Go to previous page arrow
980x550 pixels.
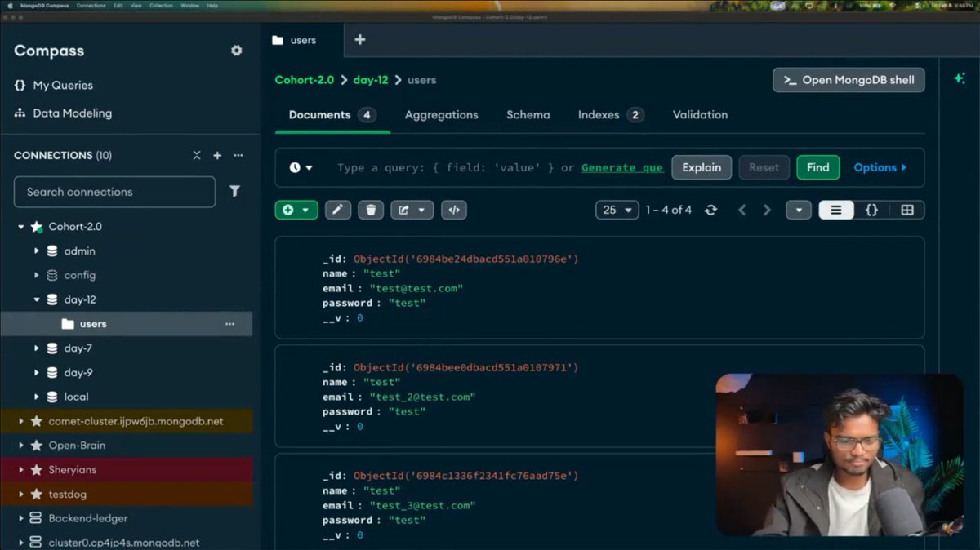point(742,210)
